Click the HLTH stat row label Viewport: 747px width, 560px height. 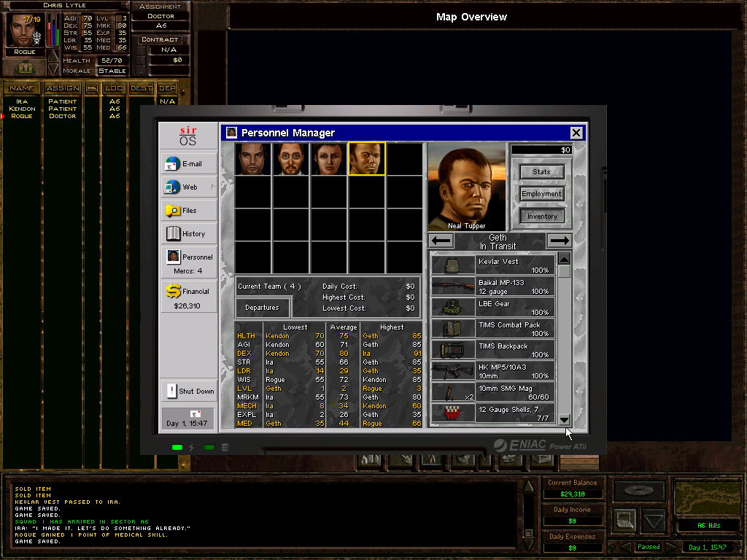click(x=246, y=335)
